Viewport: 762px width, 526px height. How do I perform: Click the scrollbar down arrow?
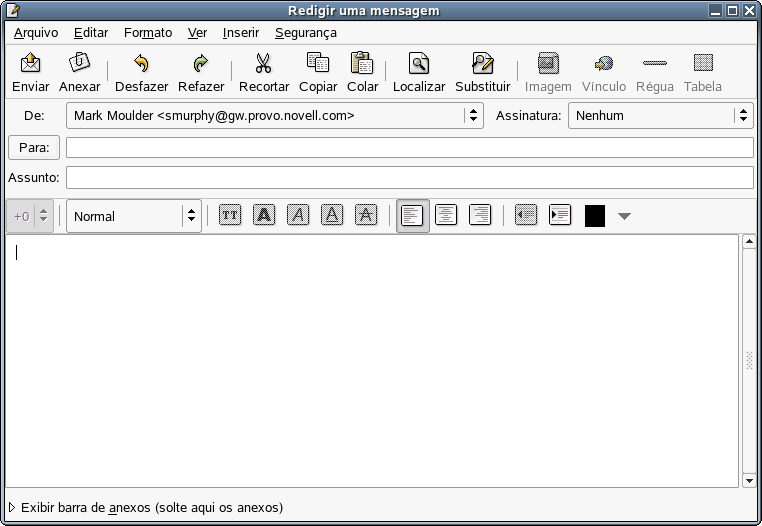pyautogui.click(x=749, y=480)
